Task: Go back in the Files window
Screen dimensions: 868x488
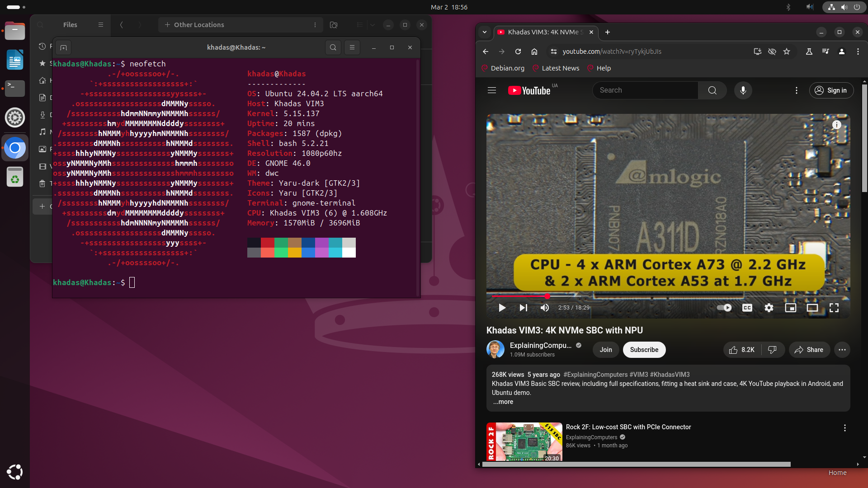Action: 122,25
